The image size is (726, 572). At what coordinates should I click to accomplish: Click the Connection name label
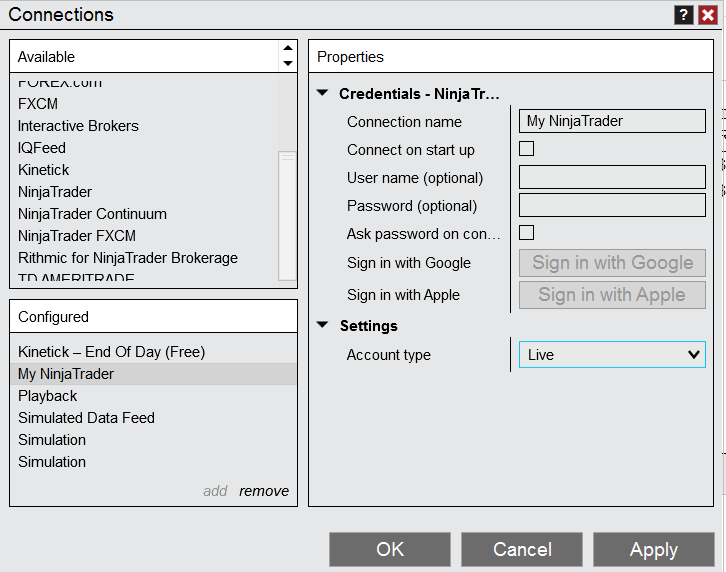[x=404, y=122]
